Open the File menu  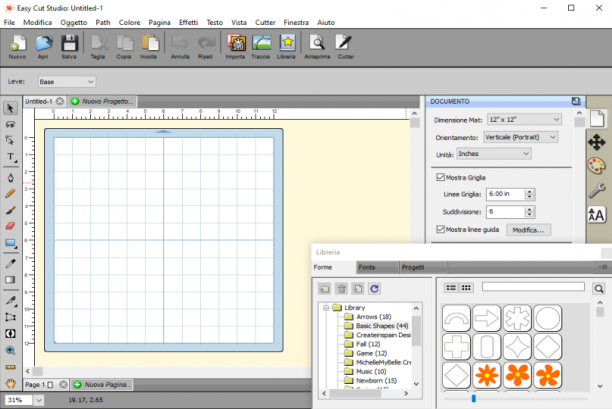click(9, 22)
